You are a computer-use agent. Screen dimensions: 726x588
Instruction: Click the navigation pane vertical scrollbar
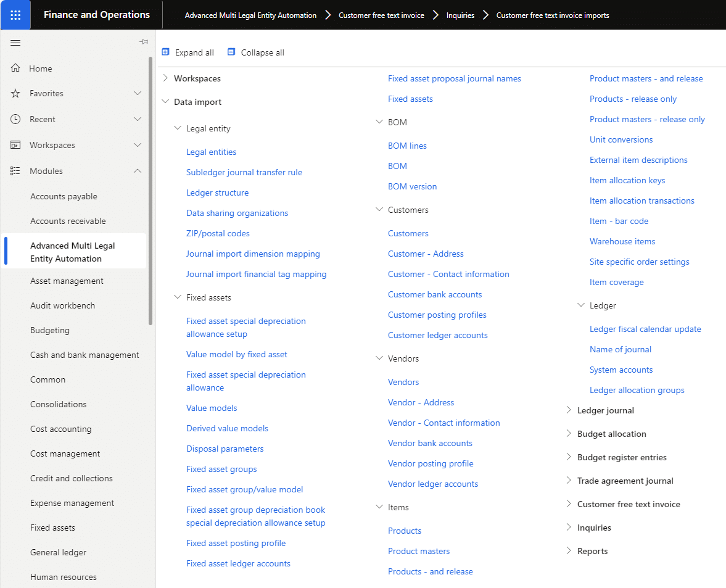click(151, 191)
